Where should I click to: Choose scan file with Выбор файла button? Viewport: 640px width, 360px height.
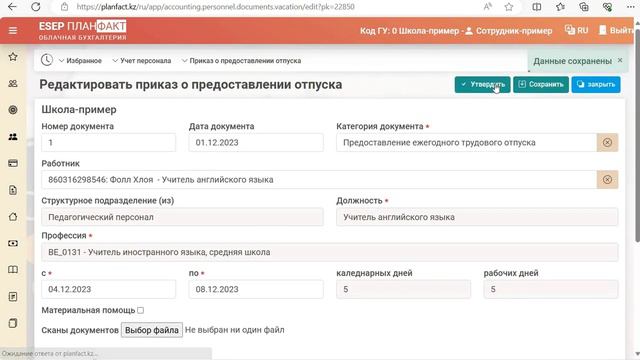152,330
